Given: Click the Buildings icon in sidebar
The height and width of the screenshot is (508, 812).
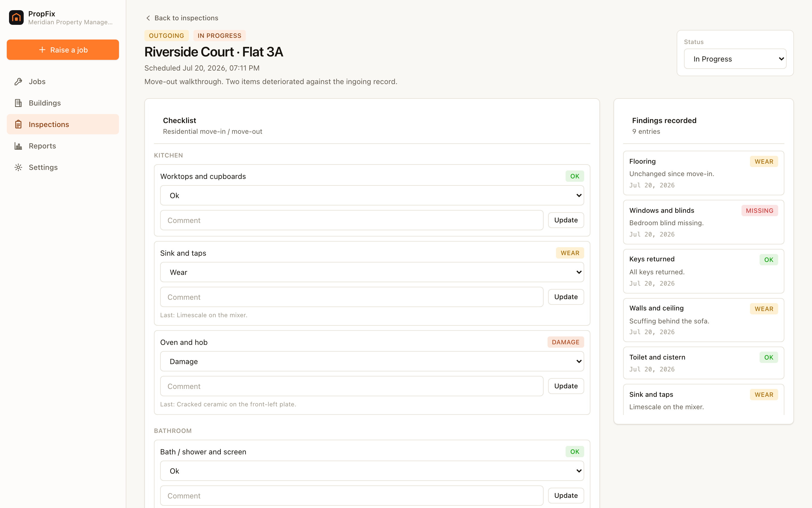Looking at the screenshot, I should tap(18, 103).
